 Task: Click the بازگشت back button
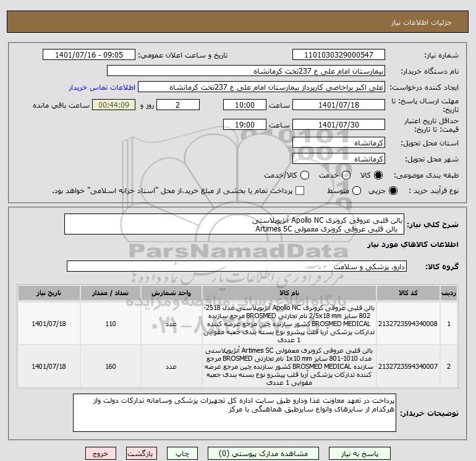pos(141,454)
